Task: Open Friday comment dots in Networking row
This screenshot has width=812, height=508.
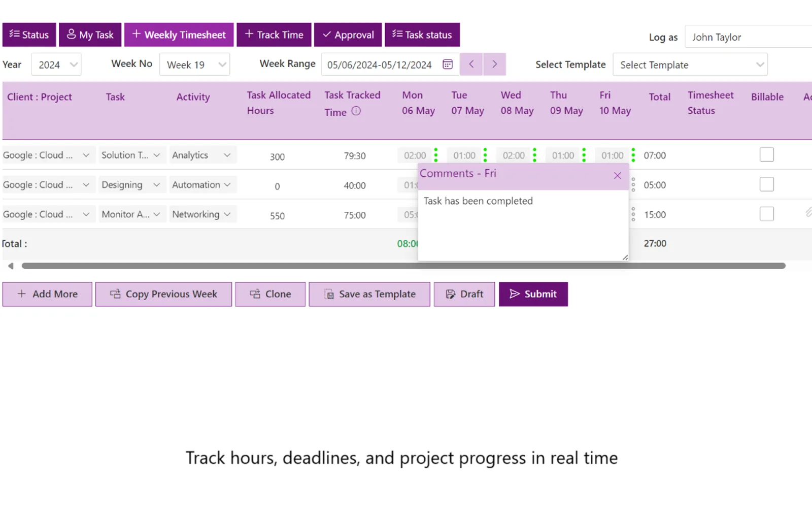Action: pos(633,214)
